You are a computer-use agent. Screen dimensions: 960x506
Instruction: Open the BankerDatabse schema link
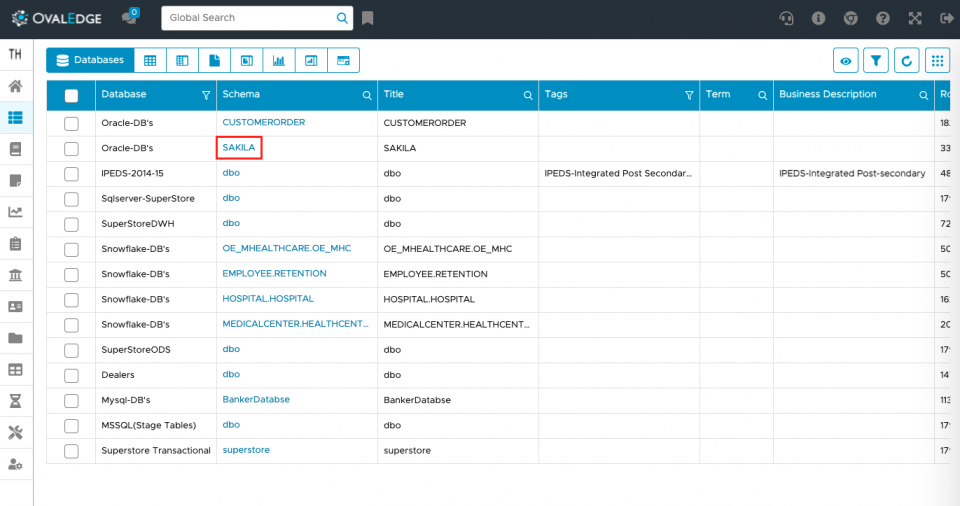click(x=256, y=399)
